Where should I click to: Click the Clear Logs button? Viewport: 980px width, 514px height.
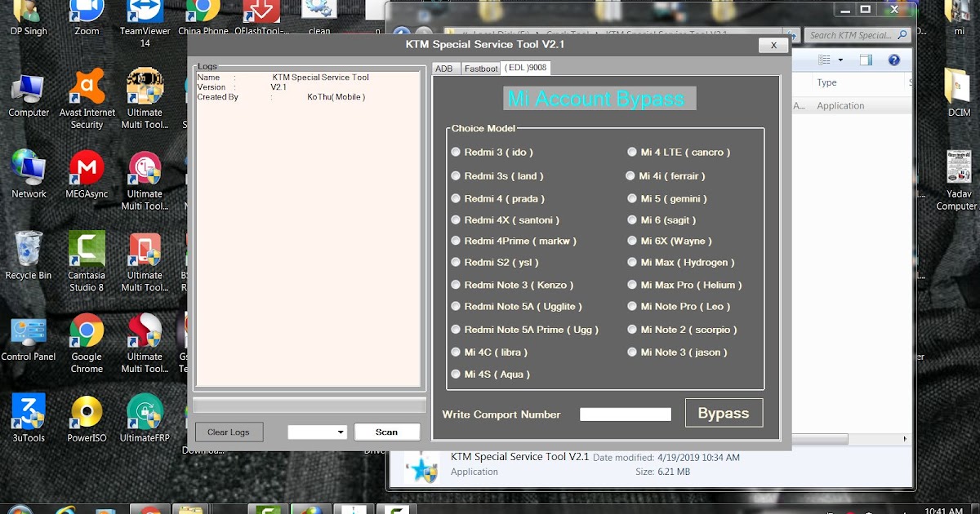(x=229, y=432)
